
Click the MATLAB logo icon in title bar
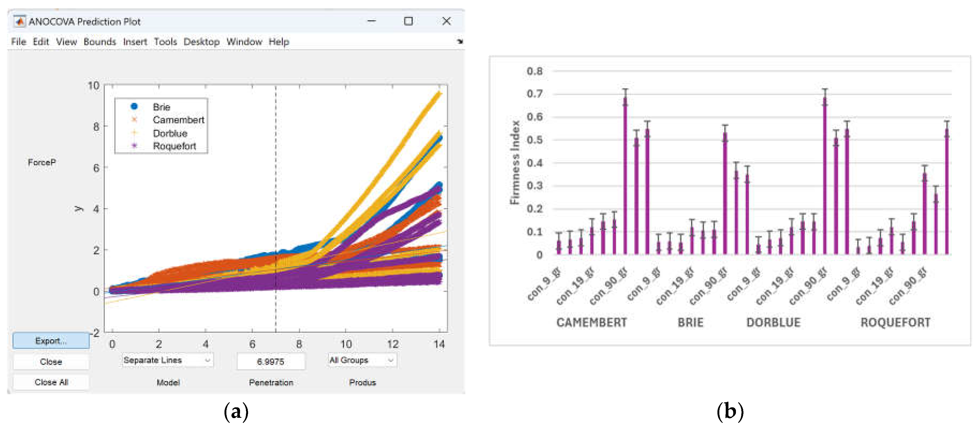pos(20,21)
